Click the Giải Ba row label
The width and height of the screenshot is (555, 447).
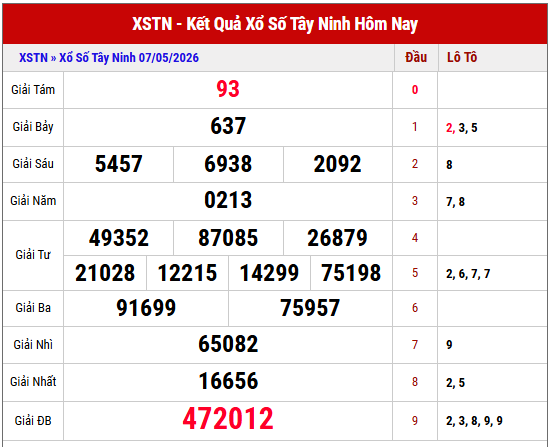33,308
